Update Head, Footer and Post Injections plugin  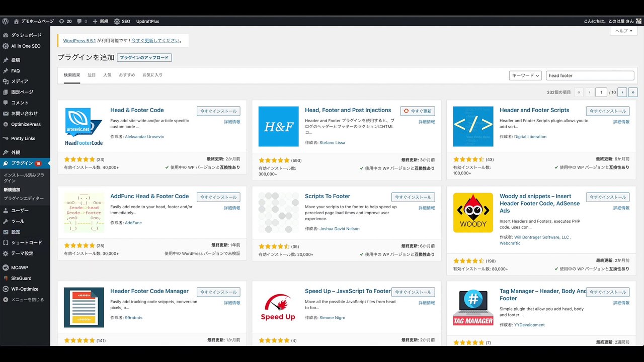click(418, 111)
